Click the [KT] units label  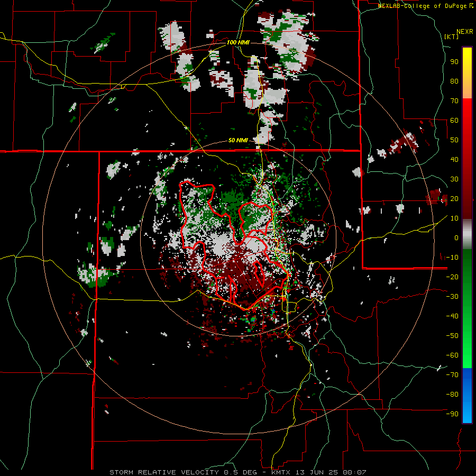point(452,36)
